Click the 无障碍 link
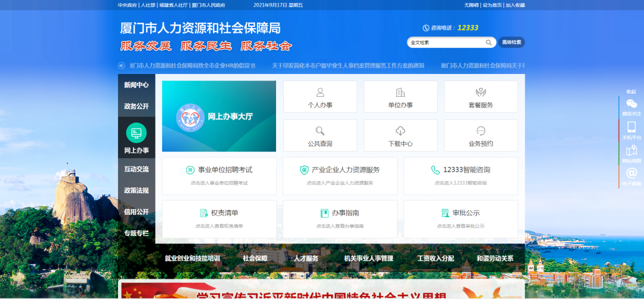Screen dimensions: 644x299 tap(472, 5)
